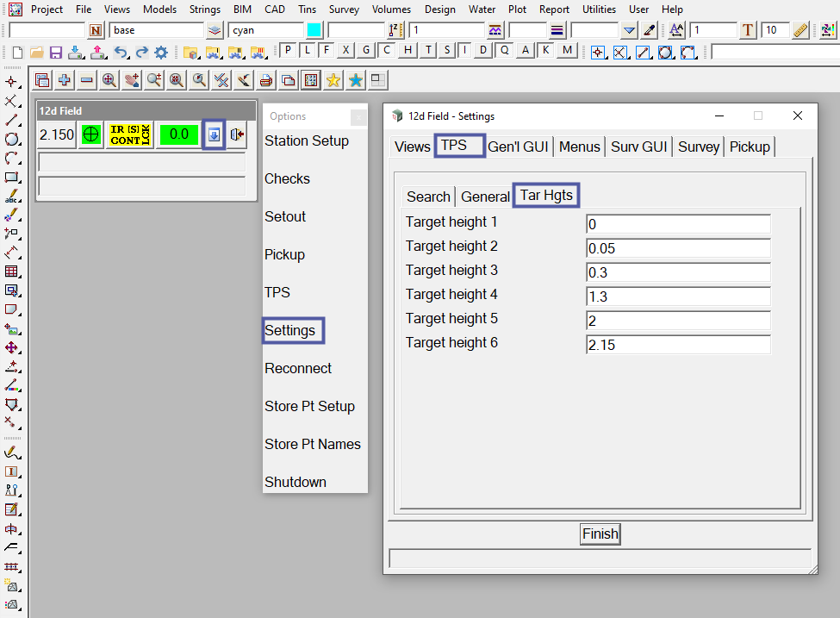Open the model layers dropdown beside base
This screenshot has width=840, height=618.
pos(215,30)
